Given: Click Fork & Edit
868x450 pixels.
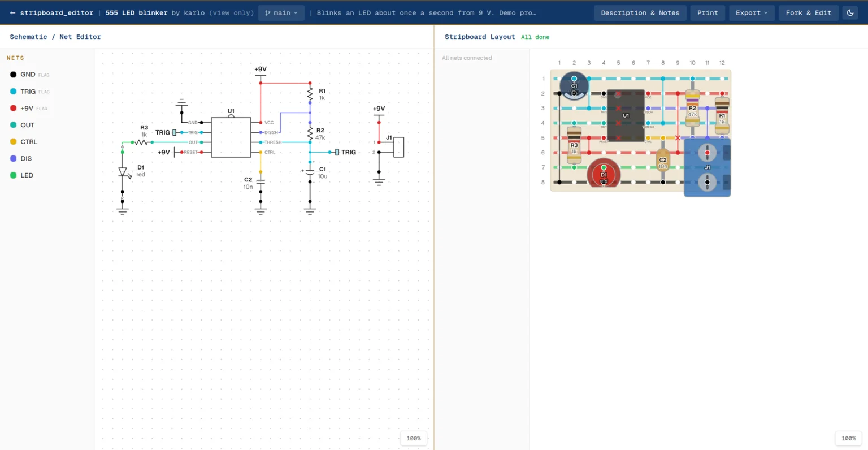Looking at the screenshot, I should click(x=808, y=12).
